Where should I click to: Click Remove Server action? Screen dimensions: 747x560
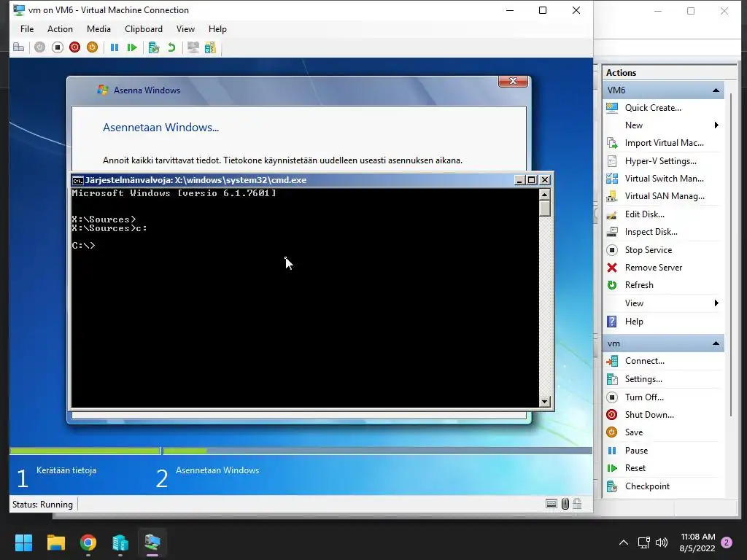click(x=653, y=268)
